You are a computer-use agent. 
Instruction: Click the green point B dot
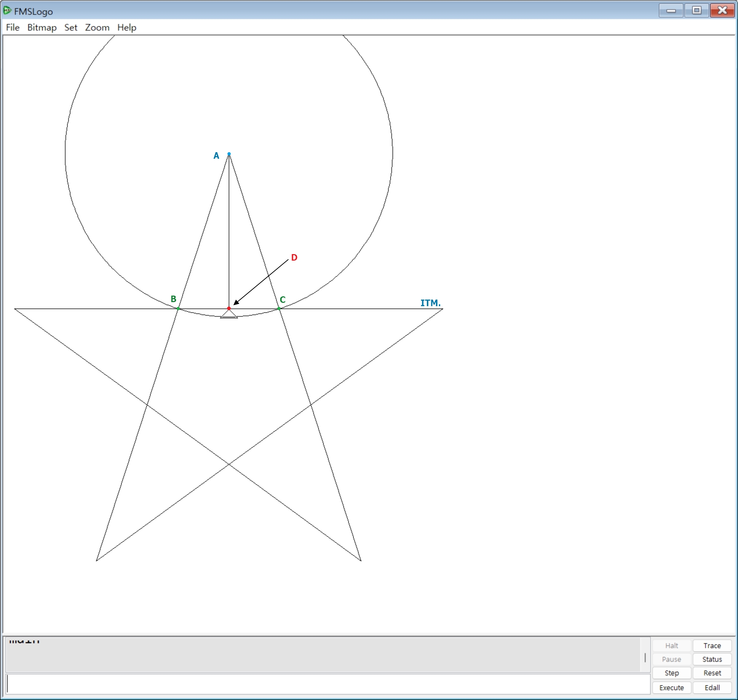tap(178, 309)
